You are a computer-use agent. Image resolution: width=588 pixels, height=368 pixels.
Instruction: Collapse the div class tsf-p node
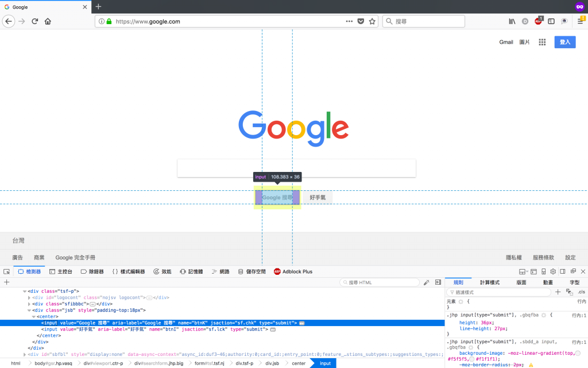point(25,292)
